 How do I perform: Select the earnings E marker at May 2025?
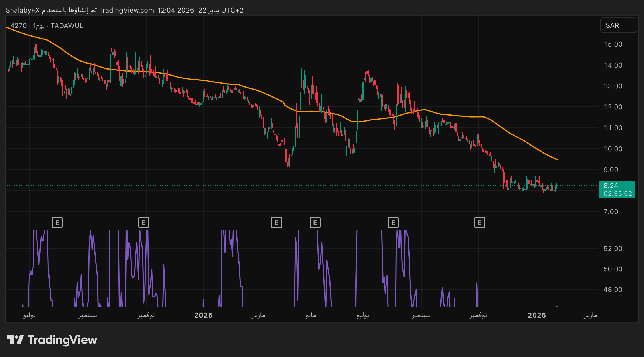(315, 223)
